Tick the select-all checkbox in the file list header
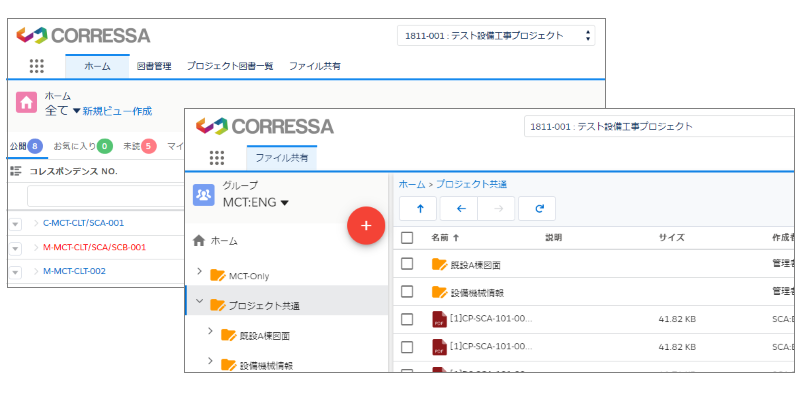This screenshot has width=800, height=400. tap(407, 238)
